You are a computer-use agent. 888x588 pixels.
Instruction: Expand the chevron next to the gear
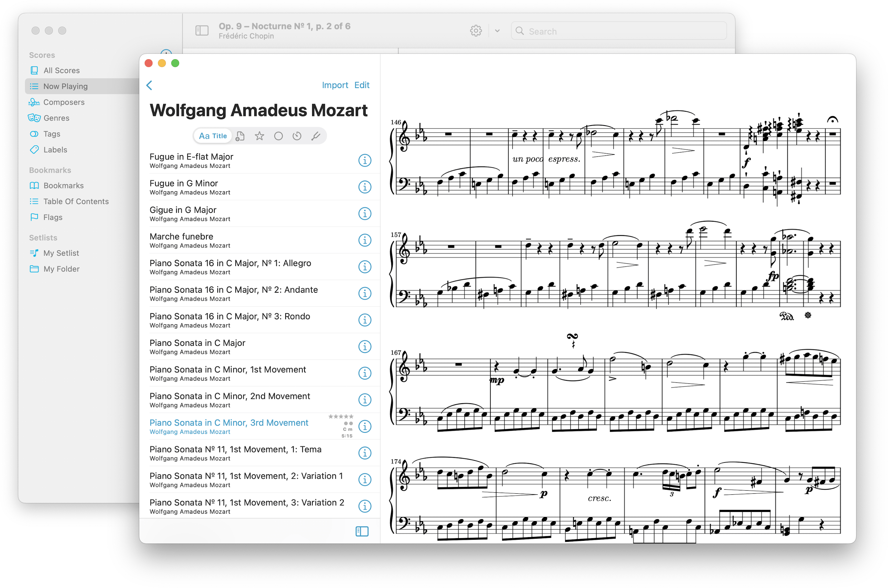(x=497, y=31)
